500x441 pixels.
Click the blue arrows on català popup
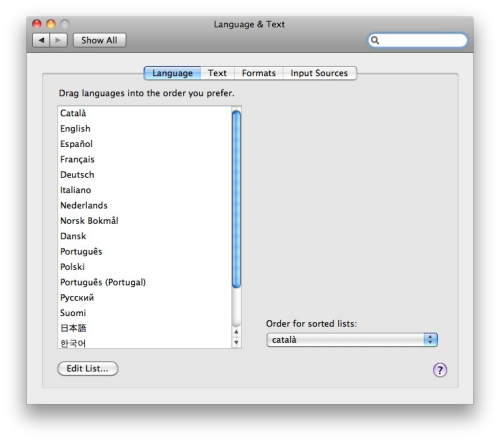pyautogui.click(x=430, y=340)
